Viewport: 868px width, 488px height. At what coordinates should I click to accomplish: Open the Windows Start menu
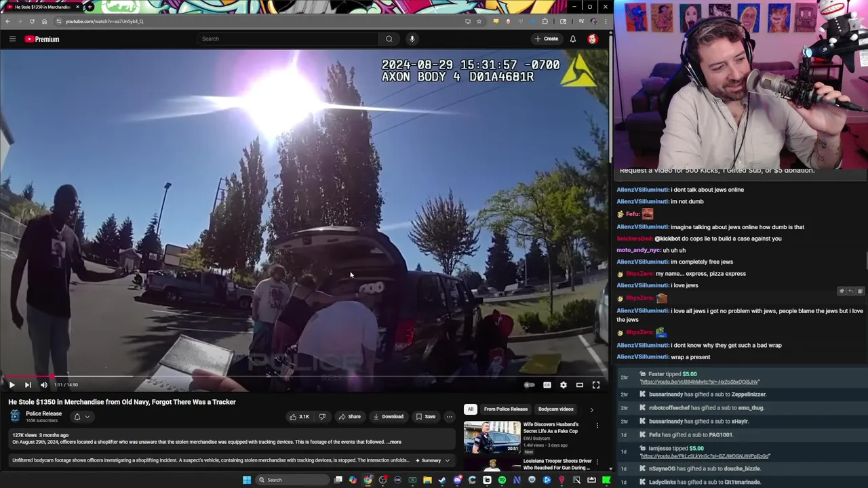pos(247,480)
